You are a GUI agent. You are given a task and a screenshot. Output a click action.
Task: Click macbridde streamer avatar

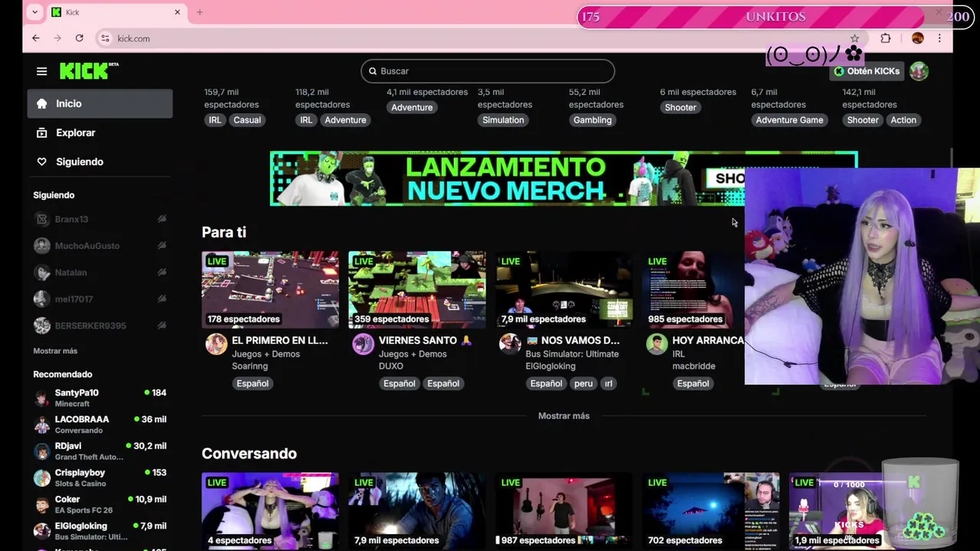point(657,344)
